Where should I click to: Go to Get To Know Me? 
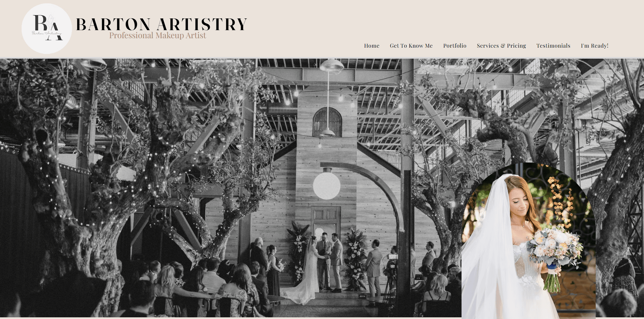pos(411,46)
